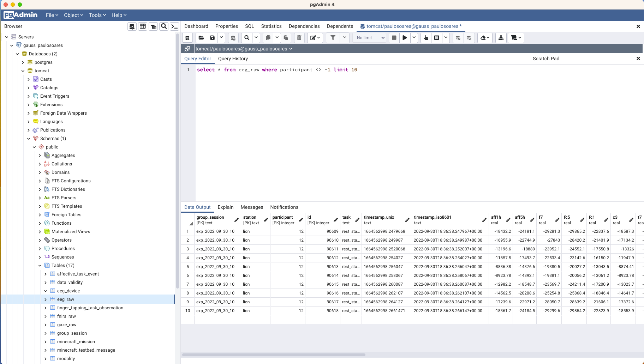Click the Search objects magnifier in Browser
Screen dimensions: 644x364
pyautogui.click(x=164, y=26)
